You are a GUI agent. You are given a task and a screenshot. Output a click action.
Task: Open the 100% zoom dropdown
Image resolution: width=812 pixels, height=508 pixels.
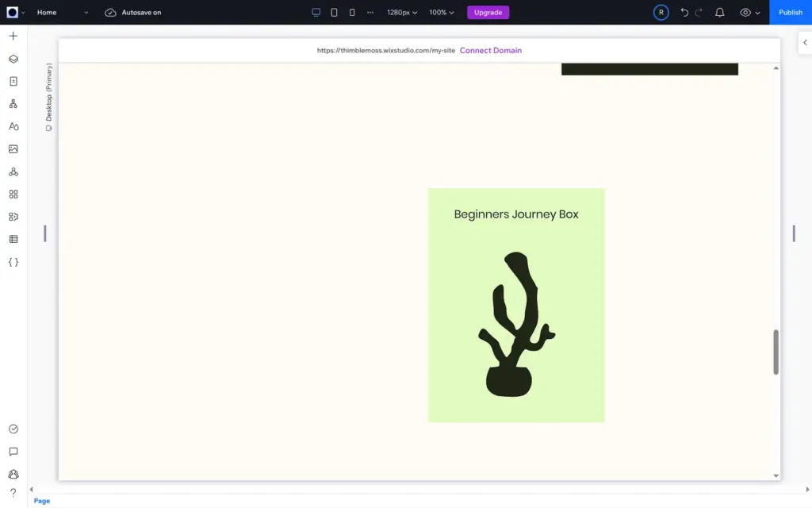(x=441, y=13)
